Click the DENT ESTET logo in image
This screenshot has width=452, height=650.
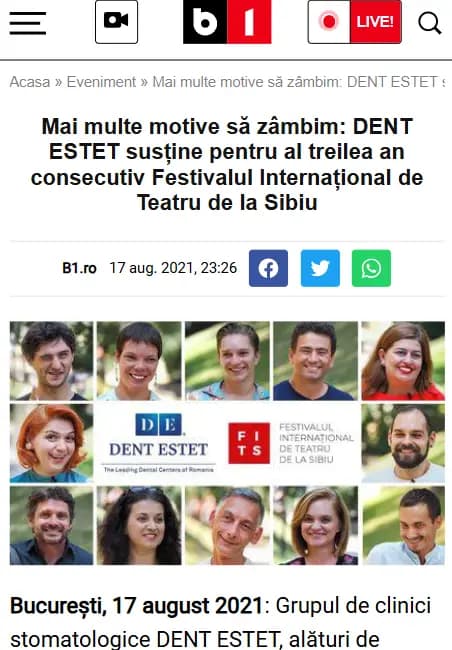coord(158,443)
